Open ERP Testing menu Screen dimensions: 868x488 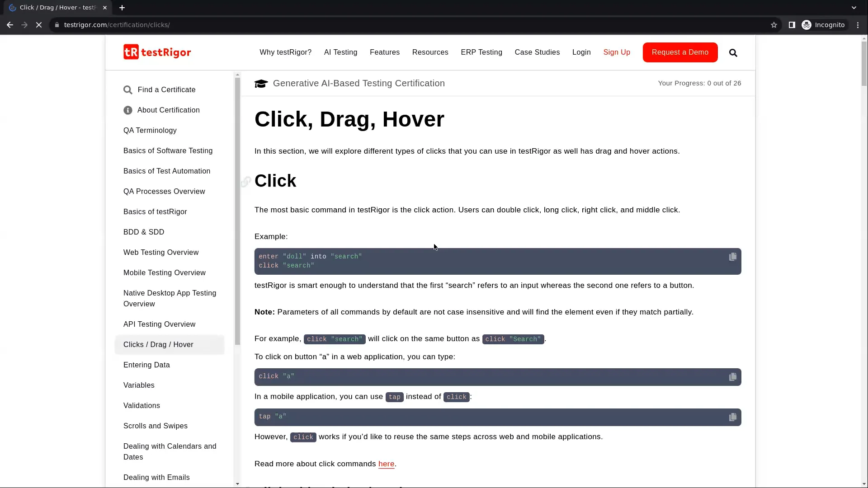pyautogui.click(x=481, y=52)
